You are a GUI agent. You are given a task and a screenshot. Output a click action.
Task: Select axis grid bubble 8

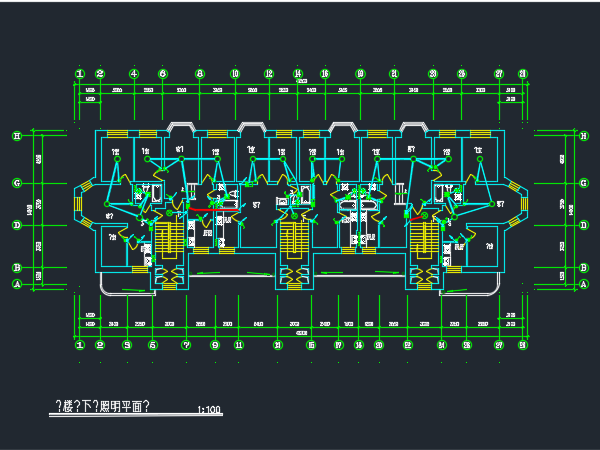point(200,74)
